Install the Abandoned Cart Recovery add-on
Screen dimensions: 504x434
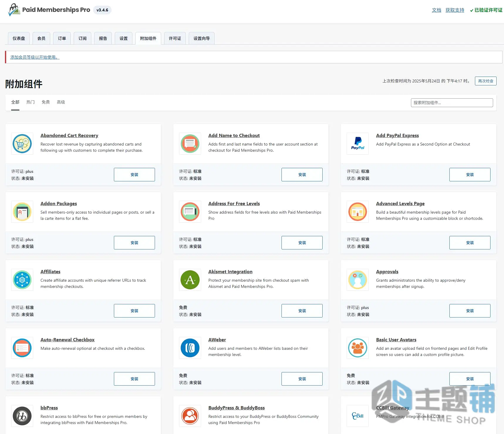pos(134,175)
